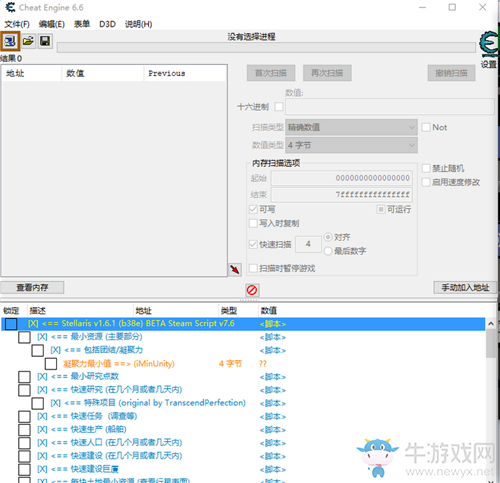Viewport: 500px width, 483px height.
Task: Click the 撤销扫描 button
Action: (451, 73)
